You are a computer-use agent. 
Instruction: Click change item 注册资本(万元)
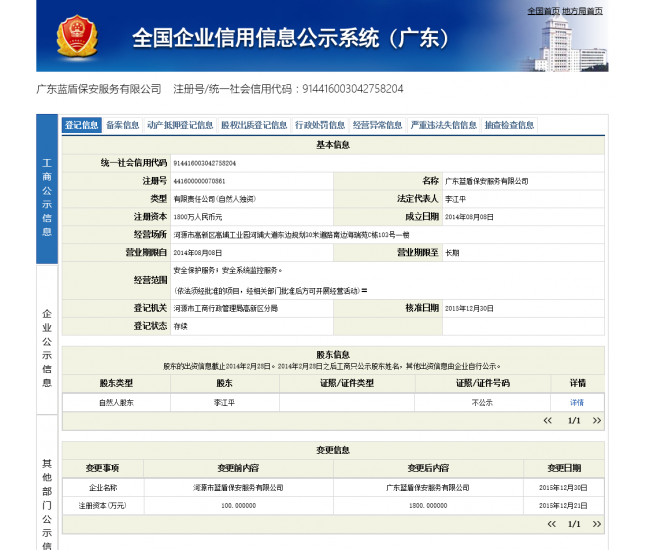pos(102,506)
